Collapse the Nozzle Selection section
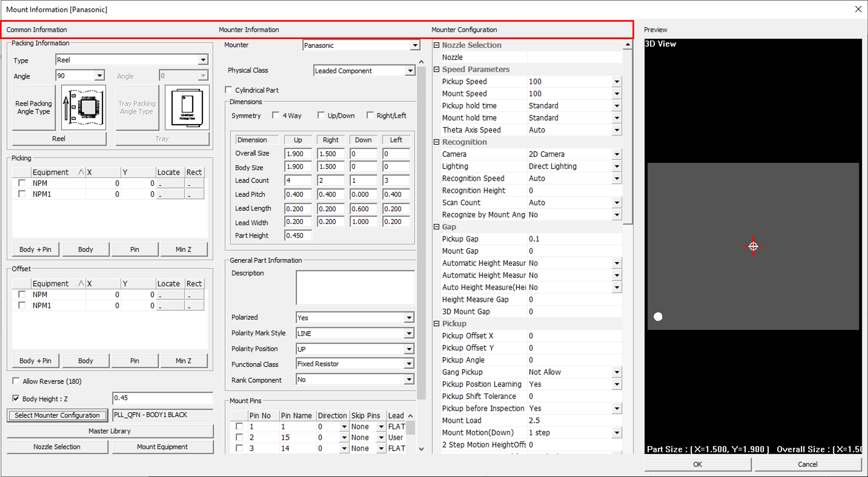Viewport: 868px width, 477px height. click(436, 45)
